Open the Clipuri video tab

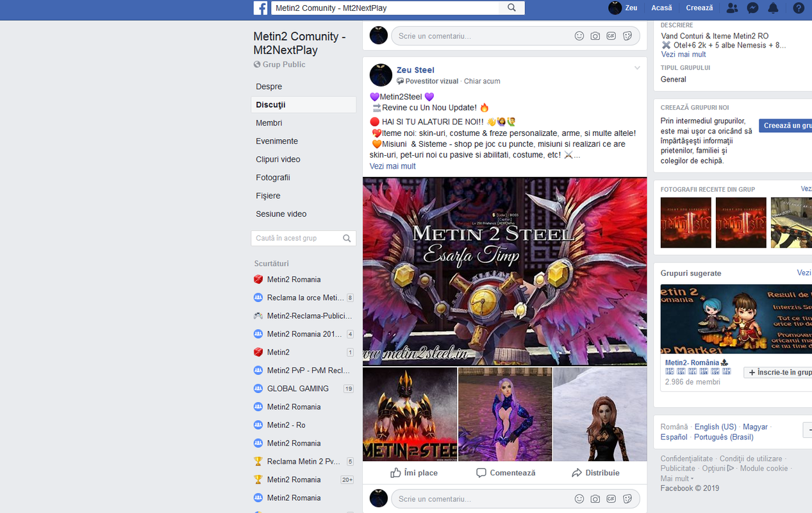(303, 159)
